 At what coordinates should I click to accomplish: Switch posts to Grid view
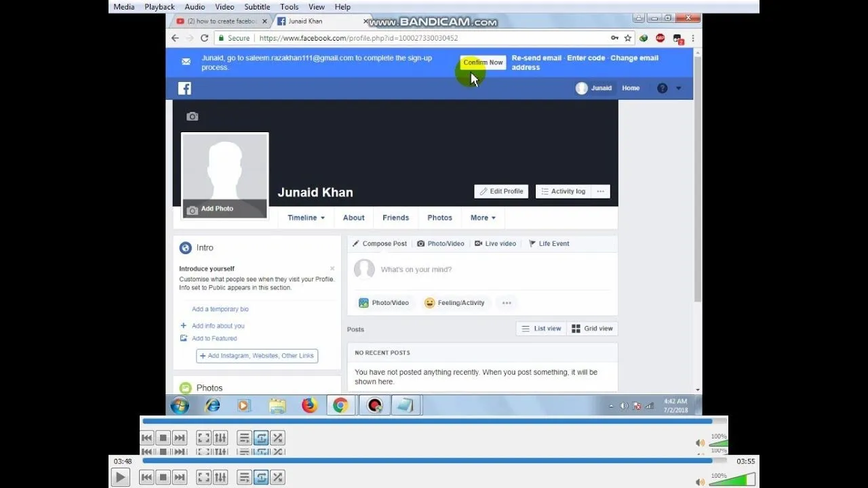click(x=592, y=329)
